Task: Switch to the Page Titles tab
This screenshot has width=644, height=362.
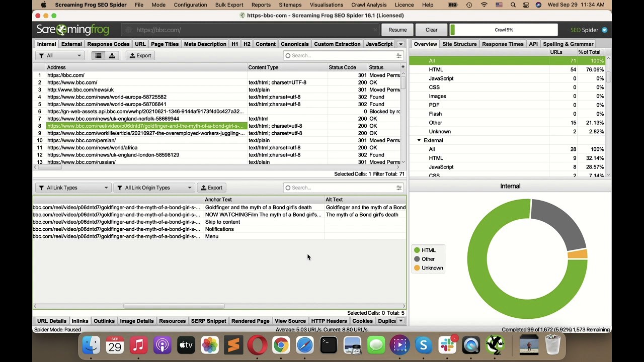Action: coord(165,44)
